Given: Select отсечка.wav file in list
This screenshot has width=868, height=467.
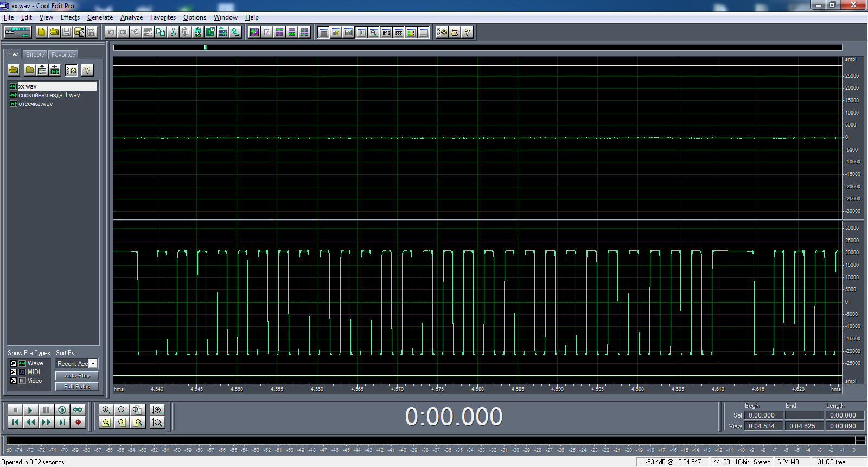Looking at the screenshot, I should coord(31,104).
